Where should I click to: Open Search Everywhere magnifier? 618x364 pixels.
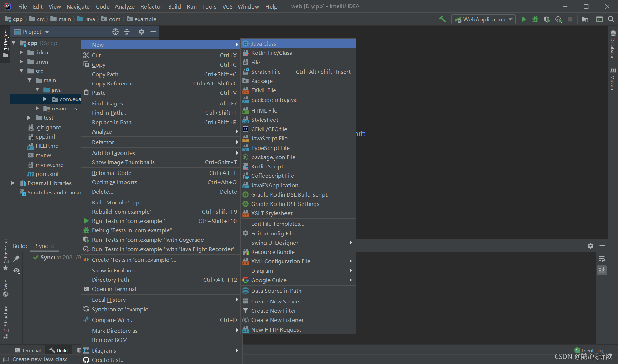[x=611, y=19]
